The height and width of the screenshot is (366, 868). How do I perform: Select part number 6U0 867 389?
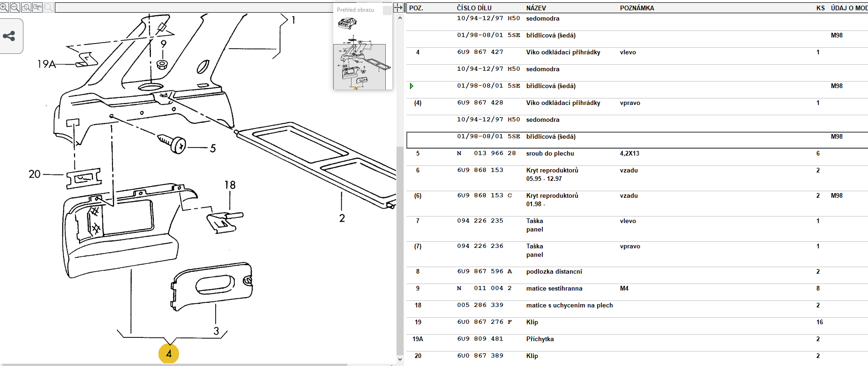(480, 356)
